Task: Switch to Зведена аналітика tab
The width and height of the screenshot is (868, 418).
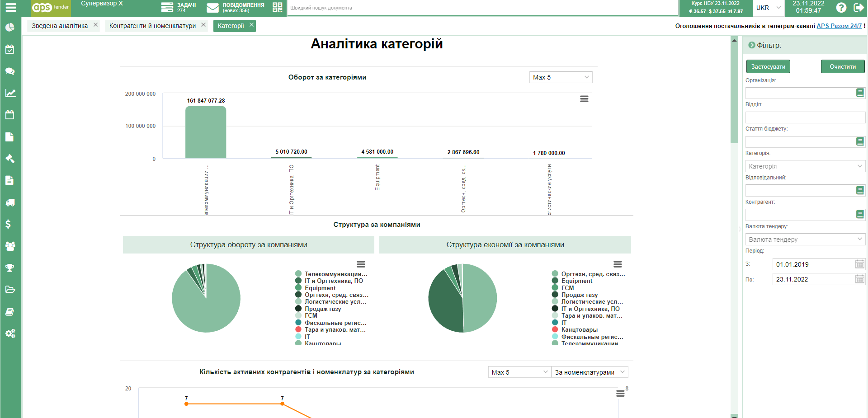Action: point(60,26)
